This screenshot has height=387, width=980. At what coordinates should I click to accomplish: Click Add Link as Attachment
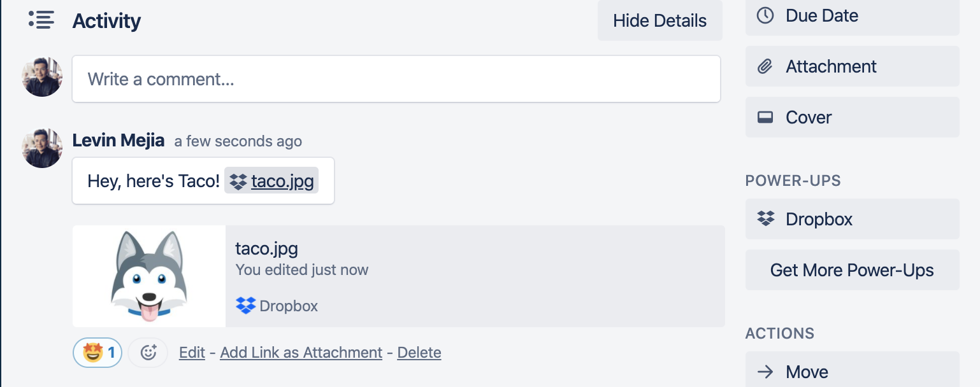point(301,353)
